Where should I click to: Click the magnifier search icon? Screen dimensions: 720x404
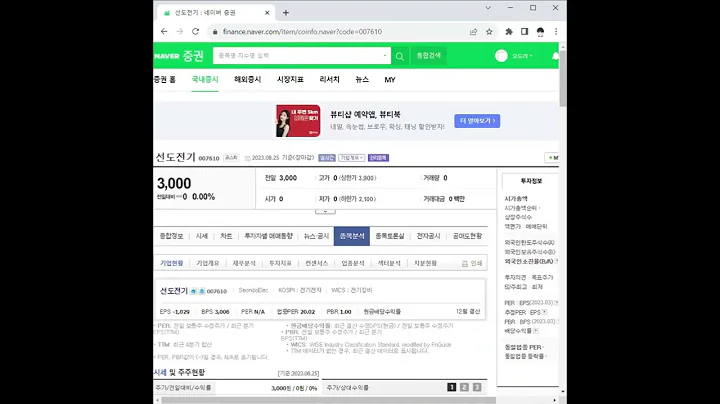click(399, 56)
